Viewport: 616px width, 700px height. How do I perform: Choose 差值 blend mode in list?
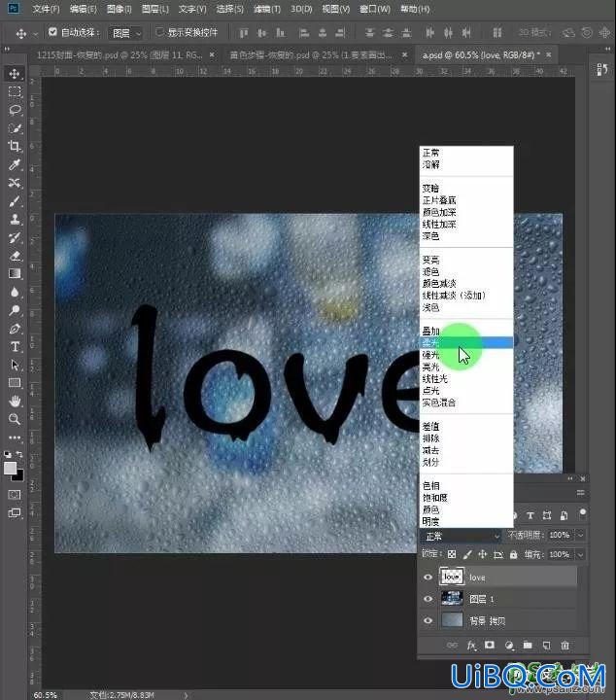466,426
